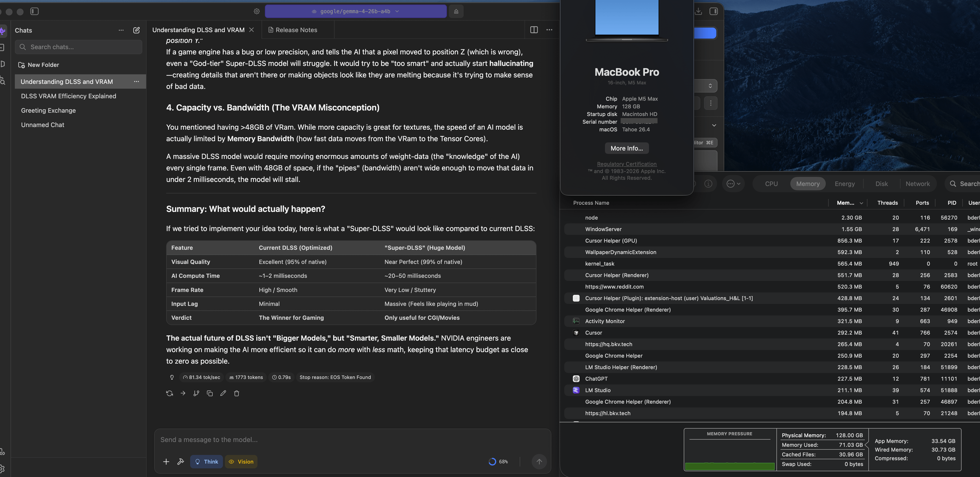The image size is (980, 477).
Task: Copy the message with copy icon
Action: (210, 393)
